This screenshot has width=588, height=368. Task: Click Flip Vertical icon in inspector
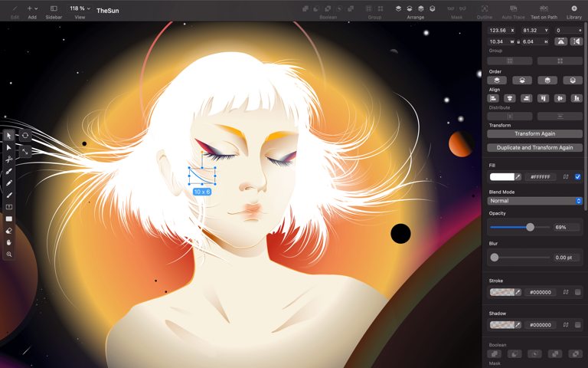[577, 41]
